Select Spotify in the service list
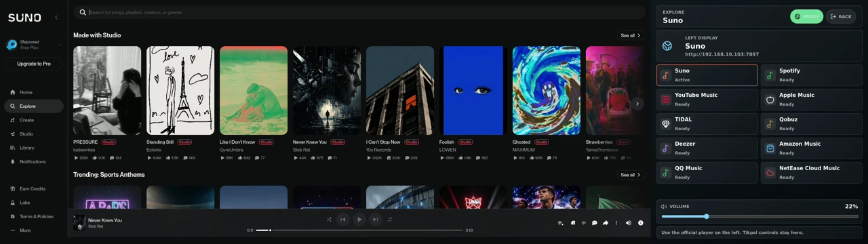Image resolution: width=868 pixels, height=244 pixels. [x=811, y=75]
